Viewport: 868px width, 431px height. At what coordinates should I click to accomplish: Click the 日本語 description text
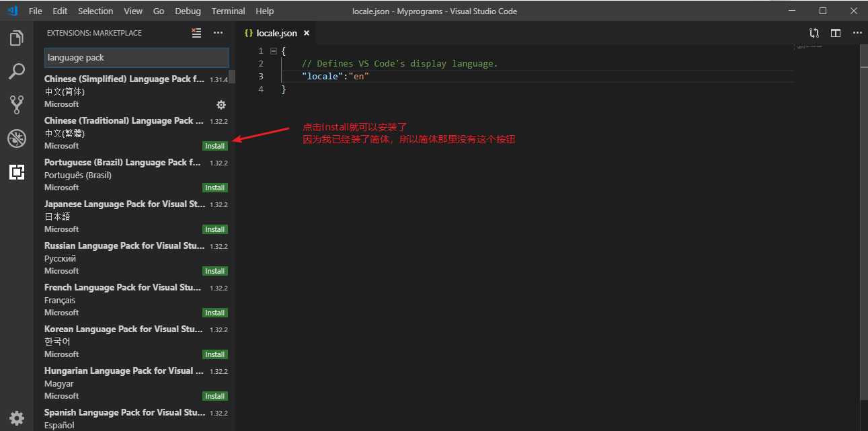coord(57,217)
